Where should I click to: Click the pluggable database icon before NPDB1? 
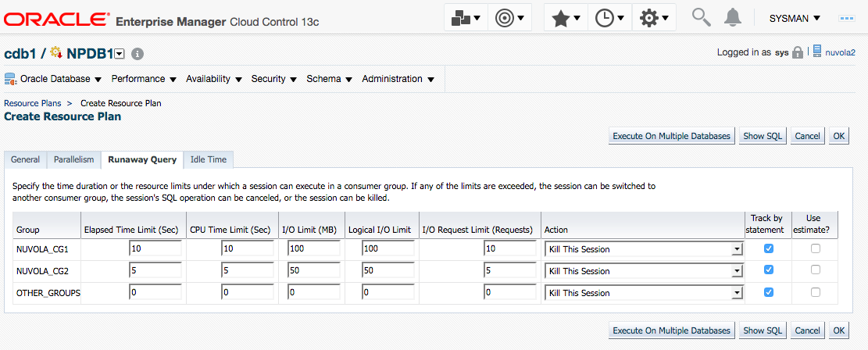click(56, 52)
